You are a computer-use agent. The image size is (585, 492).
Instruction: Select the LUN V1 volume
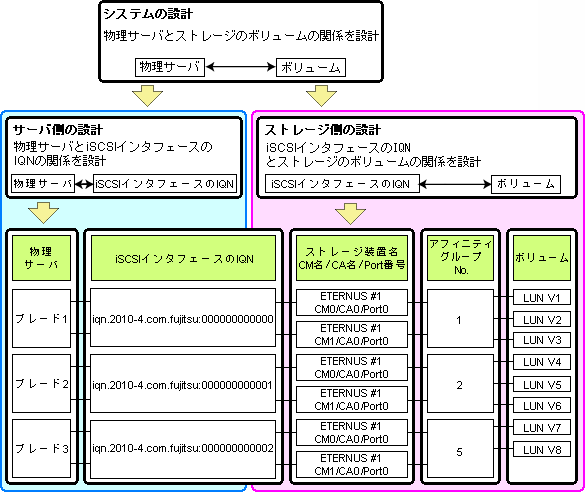click(x=542, y=298)
